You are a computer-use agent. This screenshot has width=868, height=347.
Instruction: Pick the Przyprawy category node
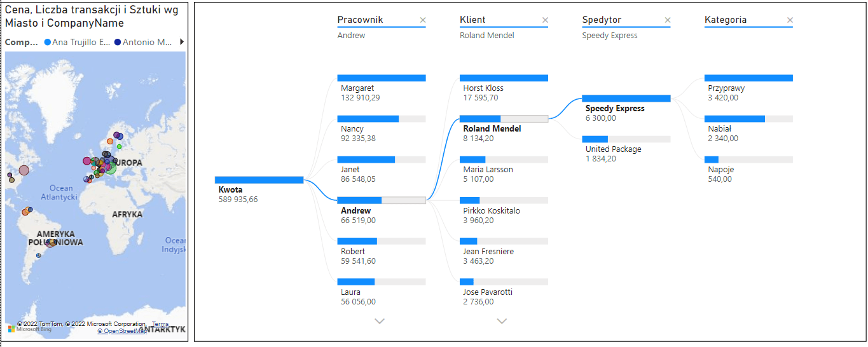coord(748,88)
